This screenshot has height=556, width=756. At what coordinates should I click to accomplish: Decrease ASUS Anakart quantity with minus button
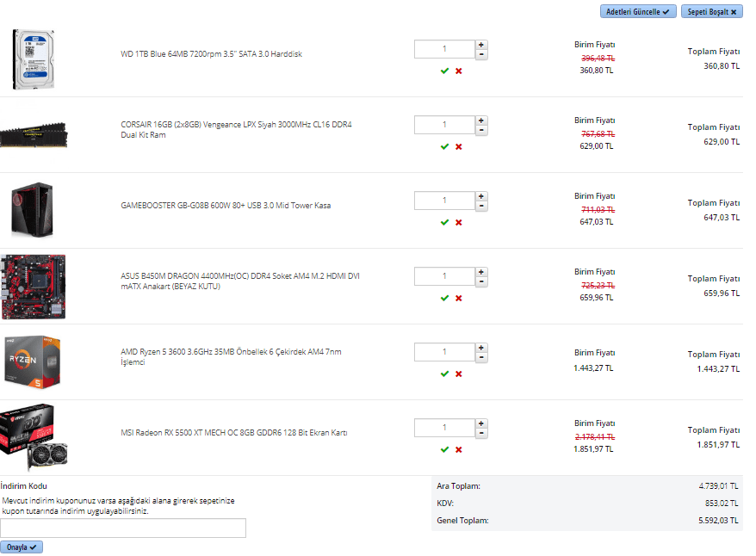pos(481,282)
